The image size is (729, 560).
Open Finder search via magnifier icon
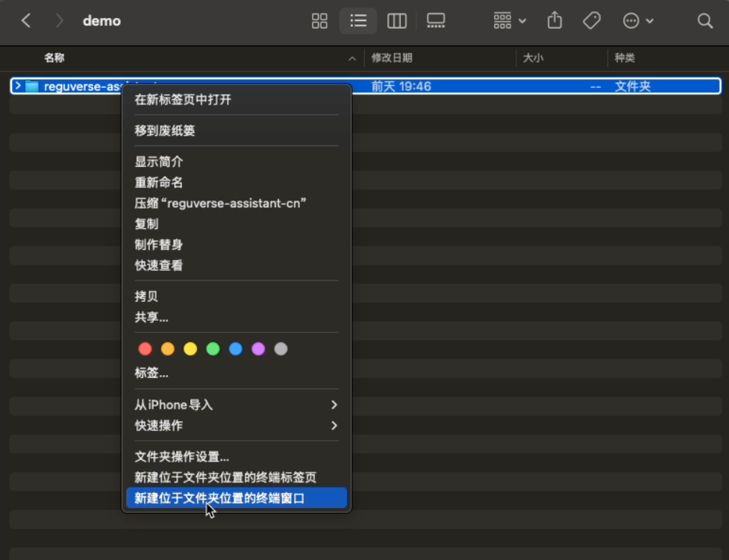[x=704, y=21]
